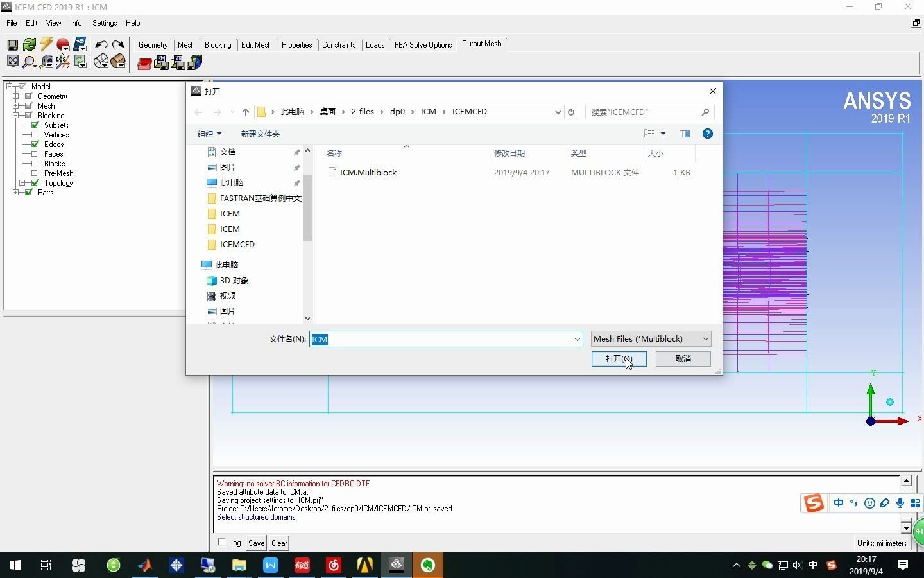Switch to the Geometry tab
This screenshot has width=924, height=578.
pos(153,45)
